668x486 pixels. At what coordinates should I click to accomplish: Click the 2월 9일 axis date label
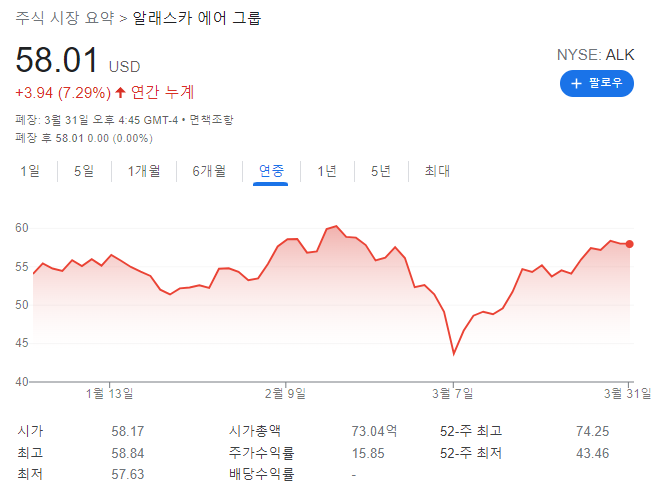tap(285, 393)
